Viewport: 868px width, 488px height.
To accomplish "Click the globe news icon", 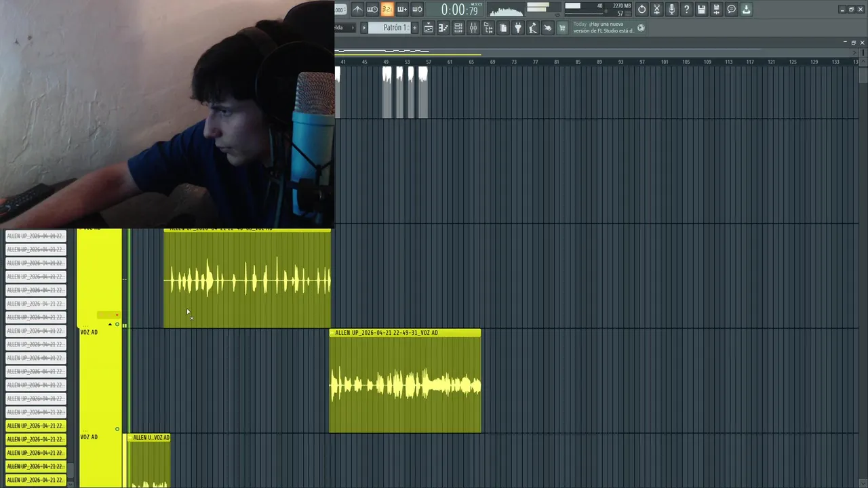I will 641,28.
